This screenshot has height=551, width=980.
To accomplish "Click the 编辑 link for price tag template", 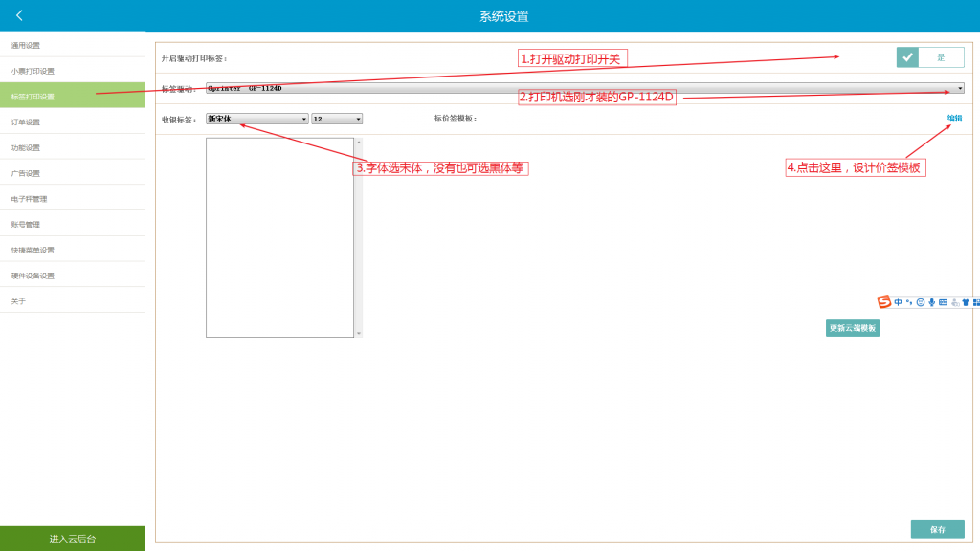I will (x=954, y=118).
